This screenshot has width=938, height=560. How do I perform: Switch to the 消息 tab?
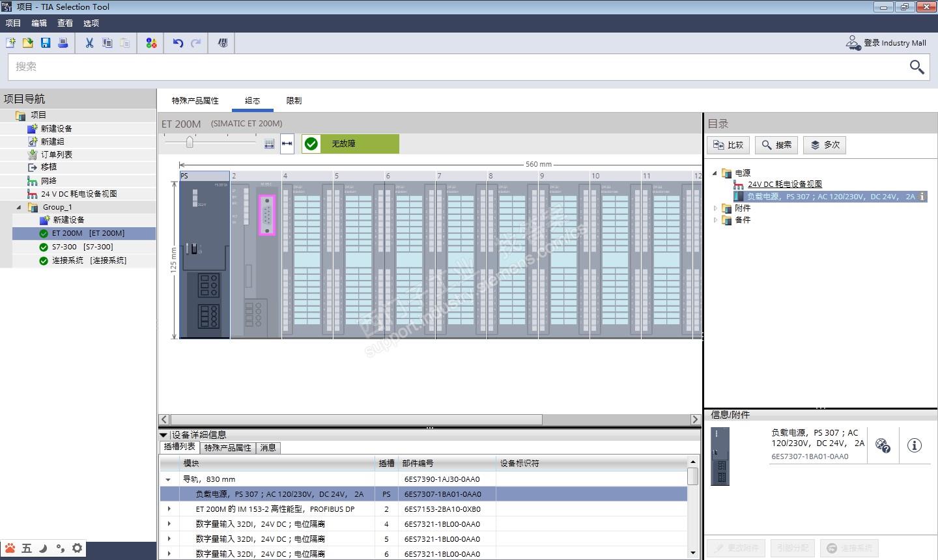tap(268, 448)
